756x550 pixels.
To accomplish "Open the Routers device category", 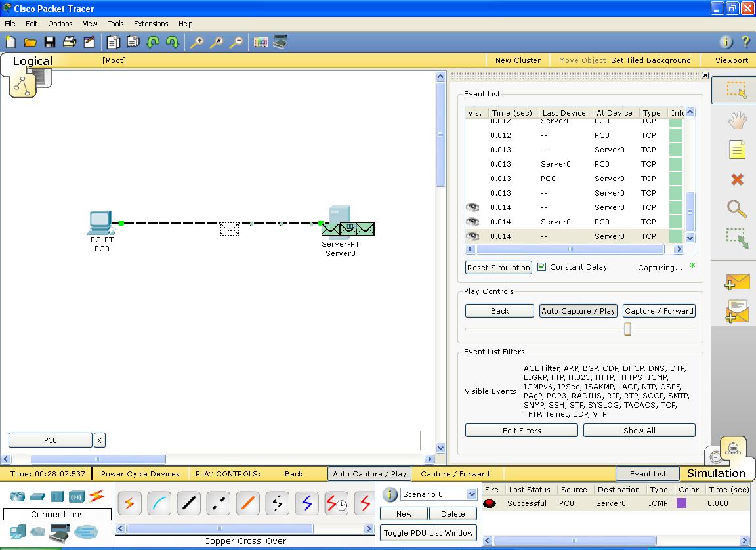I will pyautogui.click(x=16, y=497).
